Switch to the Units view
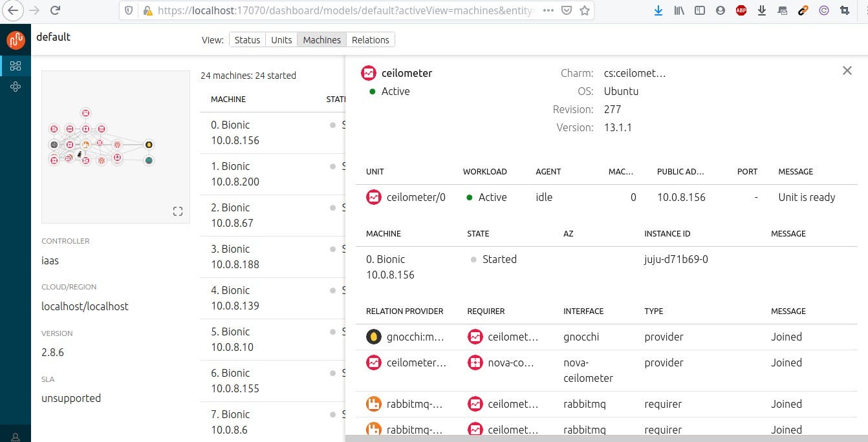868x442 pixels. (281, 40)
